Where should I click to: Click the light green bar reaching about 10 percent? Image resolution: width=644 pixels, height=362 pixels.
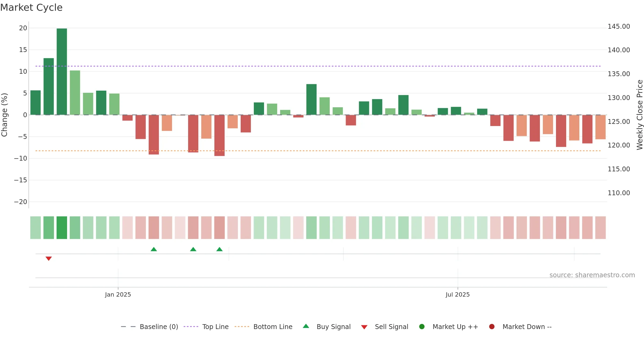click(x=75, y=93)
